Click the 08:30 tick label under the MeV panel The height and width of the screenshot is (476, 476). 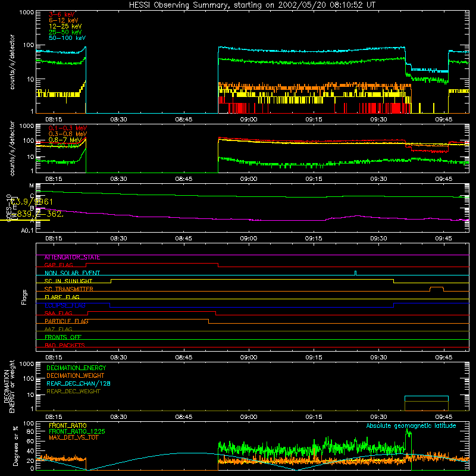coord(118,179)
